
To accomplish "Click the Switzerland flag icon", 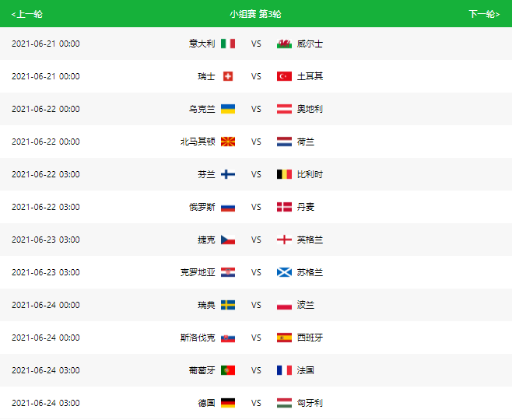I will 228,76.
